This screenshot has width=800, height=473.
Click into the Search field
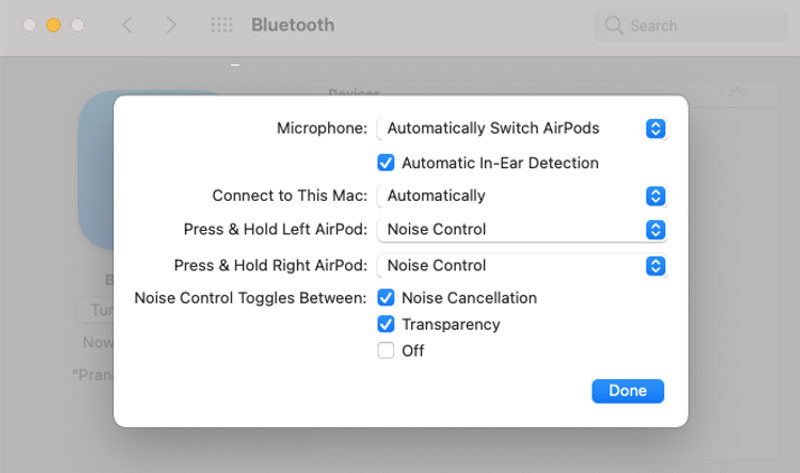690,25
